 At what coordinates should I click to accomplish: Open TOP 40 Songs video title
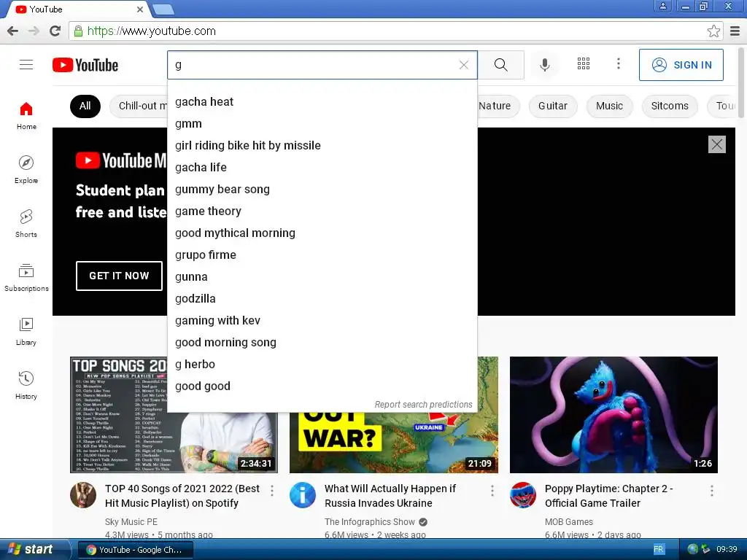point(182,496)
